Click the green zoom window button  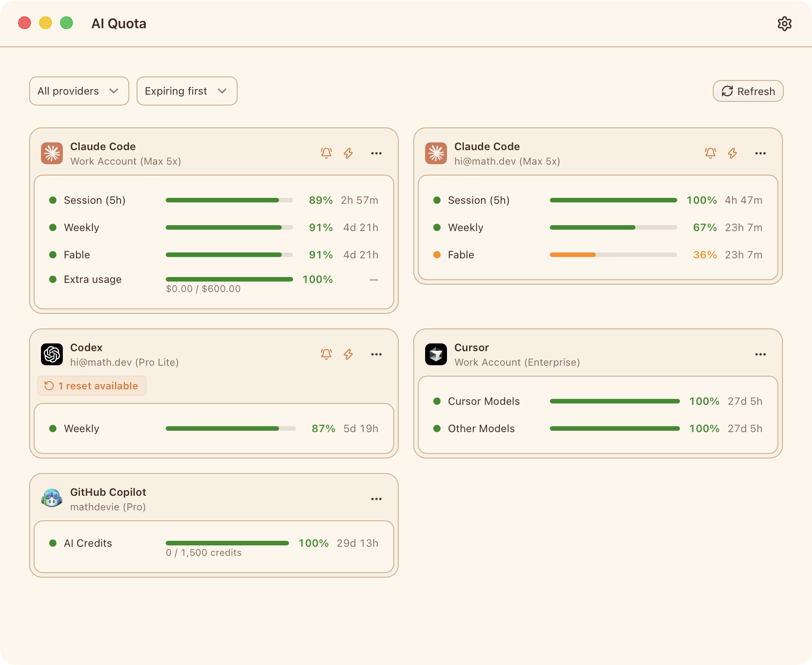66,23
